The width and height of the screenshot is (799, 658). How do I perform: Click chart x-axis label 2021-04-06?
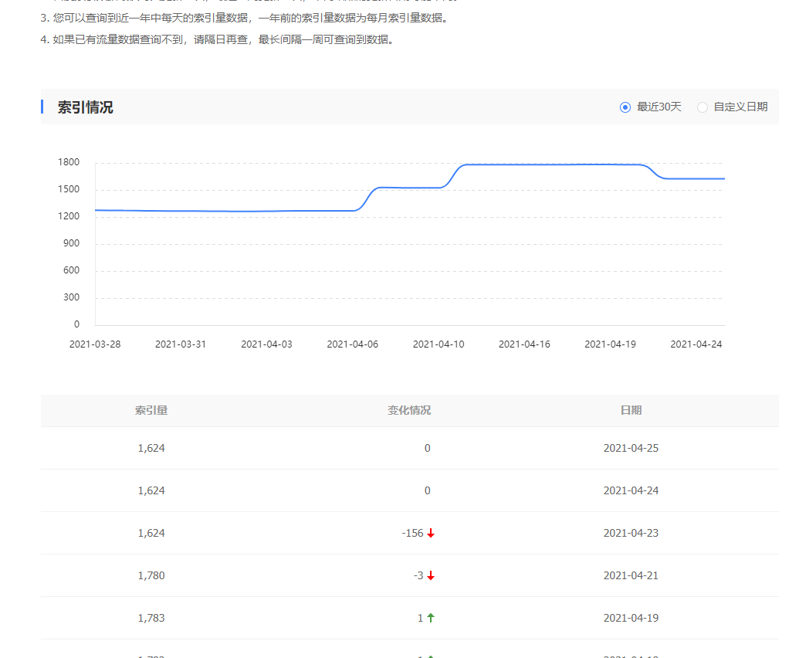tap(352, 344)
